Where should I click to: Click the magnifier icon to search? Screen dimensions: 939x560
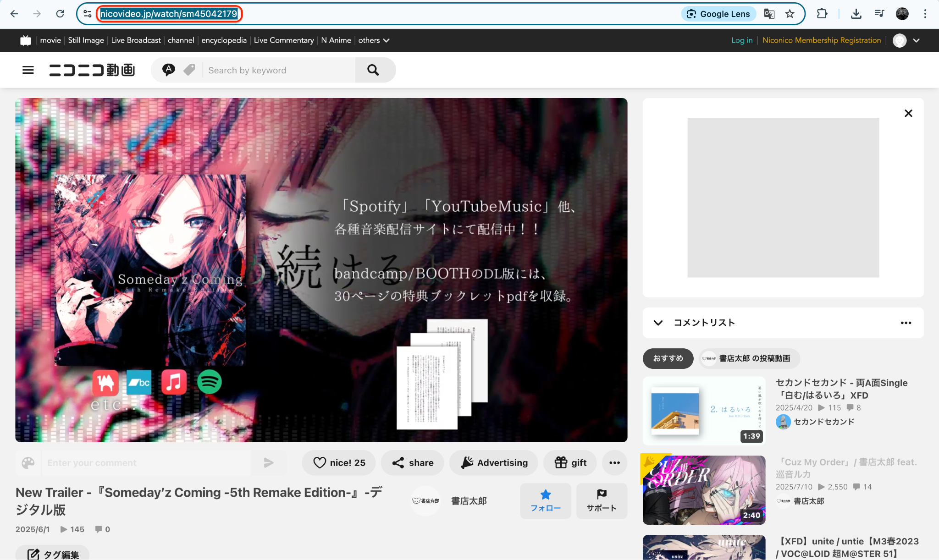coord(373,70)
